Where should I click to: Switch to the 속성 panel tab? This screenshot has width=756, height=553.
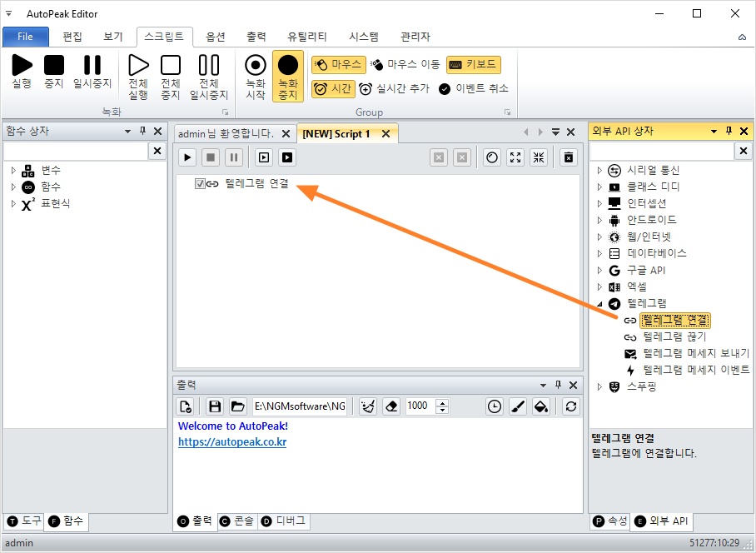click(610, 521)
